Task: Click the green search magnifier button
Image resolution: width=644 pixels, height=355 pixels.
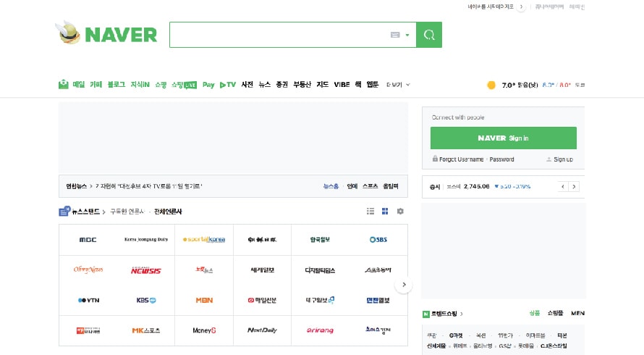Action: coord(429,35)
